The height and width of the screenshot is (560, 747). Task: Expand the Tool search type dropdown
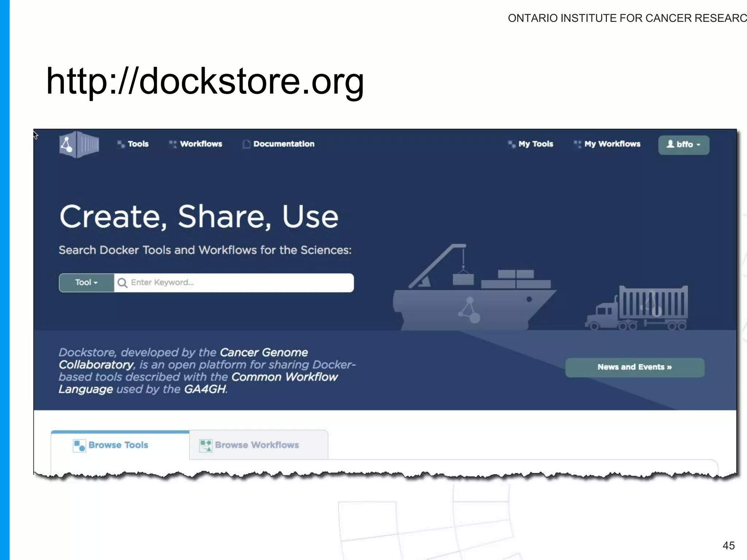86,283
